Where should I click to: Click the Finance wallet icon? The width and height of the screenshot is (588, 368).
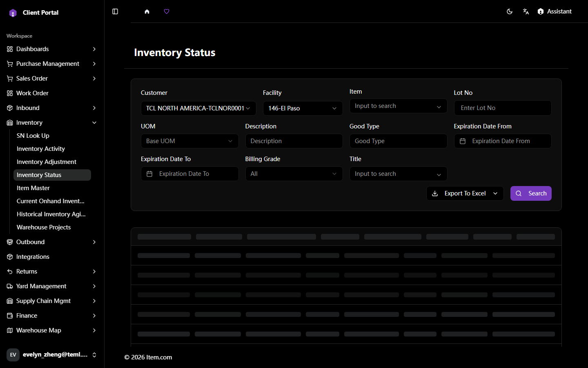[x=10, y=316]
